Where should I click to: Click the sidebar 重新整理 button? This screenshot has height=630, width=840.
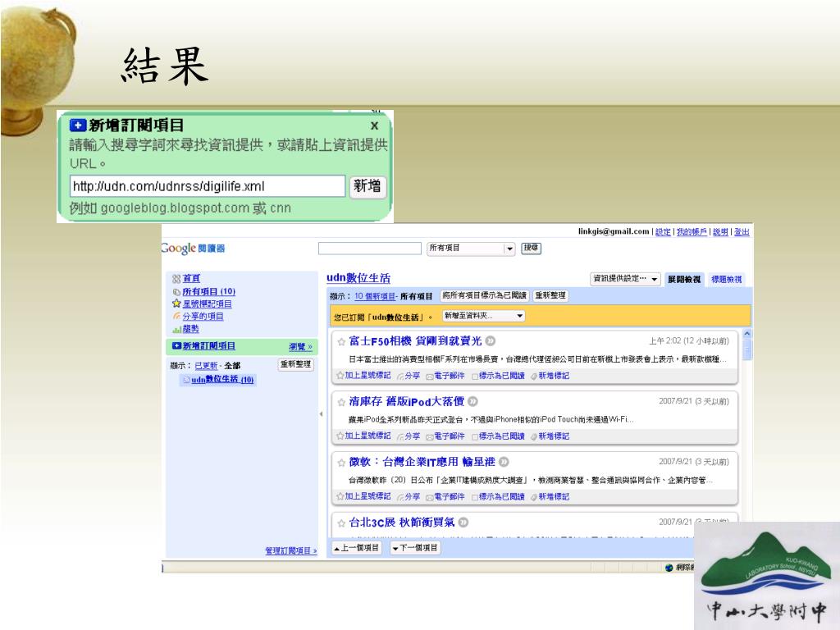[295, 364]
